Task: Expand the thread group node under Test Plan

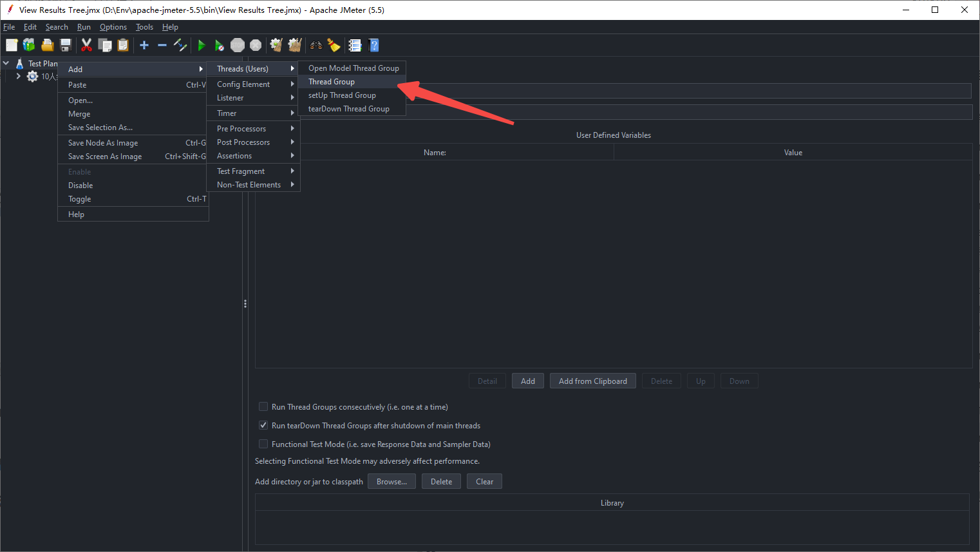Action: click(18, 76)
